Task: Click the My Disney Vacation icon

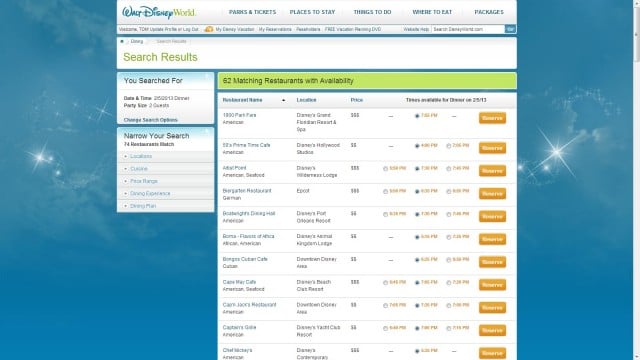Action: 209,29
